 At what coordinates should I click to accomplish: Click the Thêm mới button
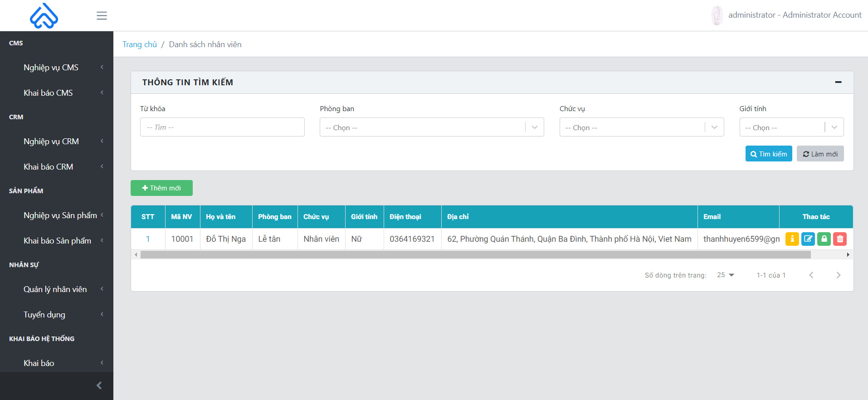click(x=161, y=188)
